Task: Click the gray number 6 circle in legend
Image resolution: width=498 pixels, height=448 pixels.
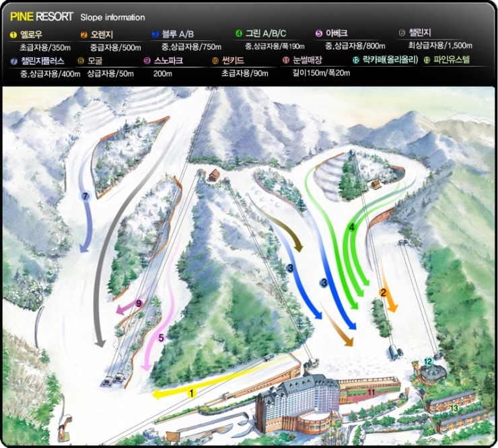Action: tap(402, 33)
